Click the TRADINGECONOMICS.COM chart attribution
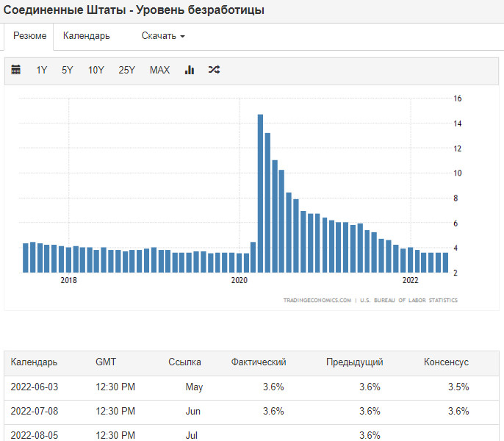 317,301
